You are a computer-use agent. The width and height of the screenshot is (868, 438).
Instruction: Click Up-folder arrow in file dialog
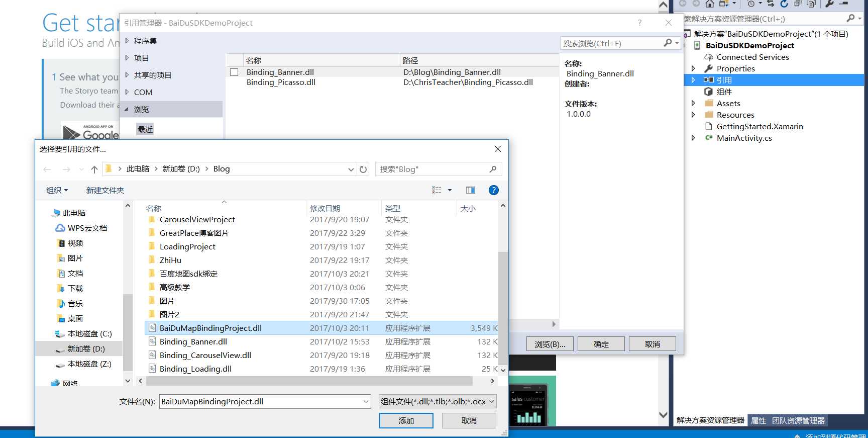[x=94, y=169]
